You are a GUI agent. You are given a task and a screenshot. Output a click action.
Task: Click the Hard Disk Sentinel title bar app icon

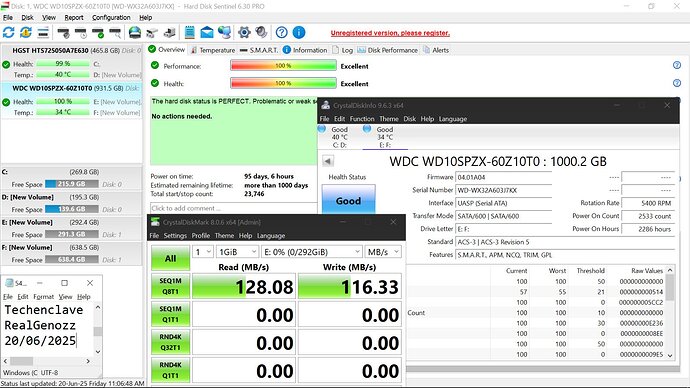point(5,6)
